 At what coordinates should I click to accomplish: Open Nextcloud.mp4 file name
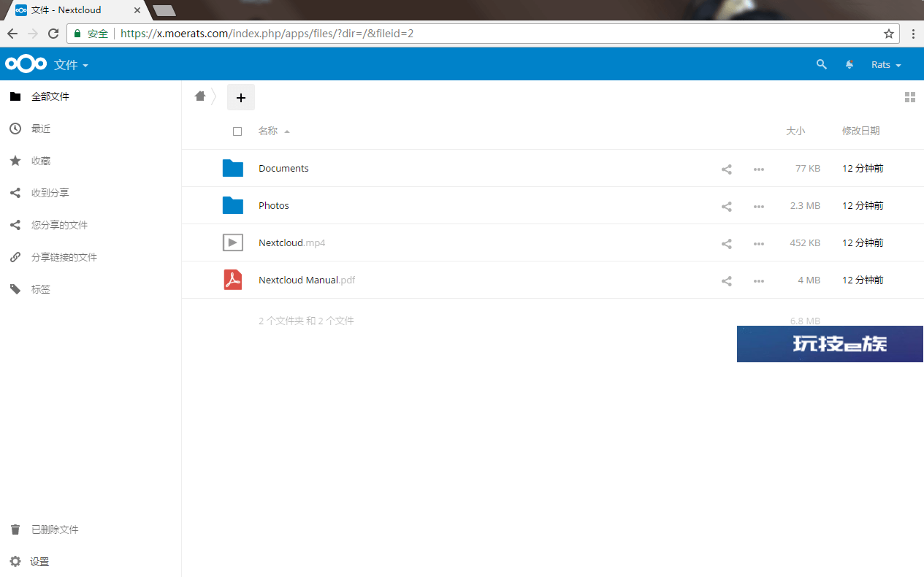pos(291,242)
